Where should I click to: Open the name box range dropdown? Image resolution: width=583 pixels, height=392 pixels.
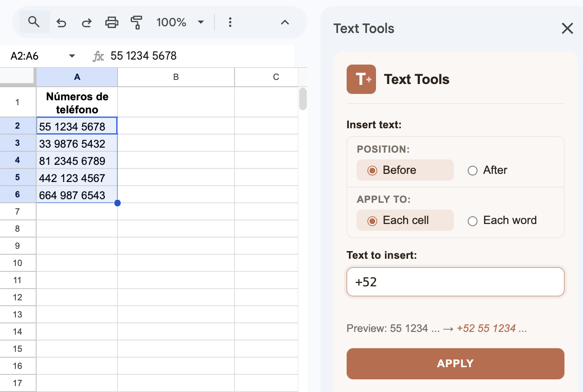pyautogui.click(x=71, y=56)
